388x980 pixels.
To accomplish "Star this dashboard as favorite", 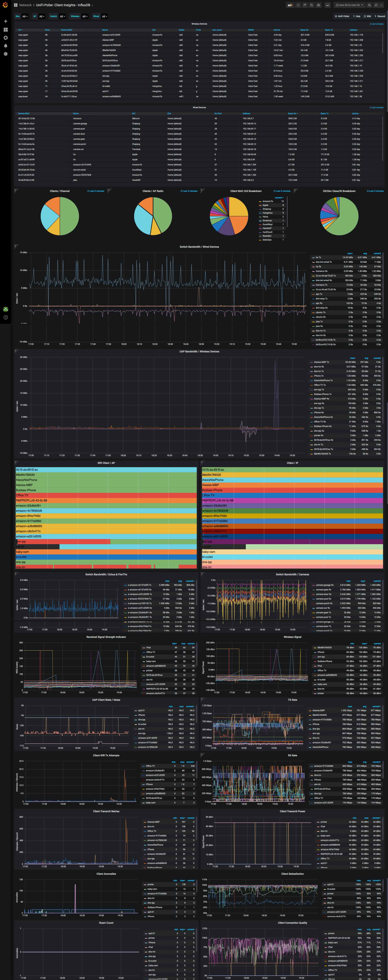I will point(298,5).
